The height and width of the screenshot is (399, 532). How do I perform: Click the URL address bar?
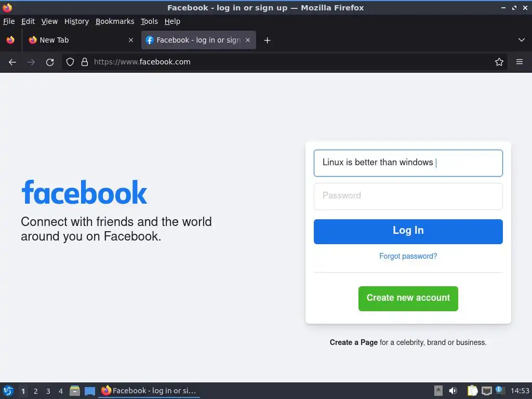click(x=284, y=62)
